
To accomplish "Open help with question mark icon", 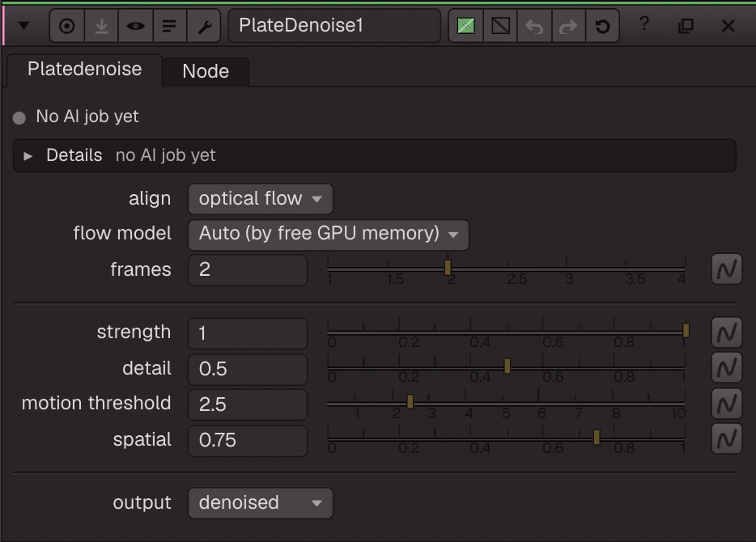I will [644, 24].
